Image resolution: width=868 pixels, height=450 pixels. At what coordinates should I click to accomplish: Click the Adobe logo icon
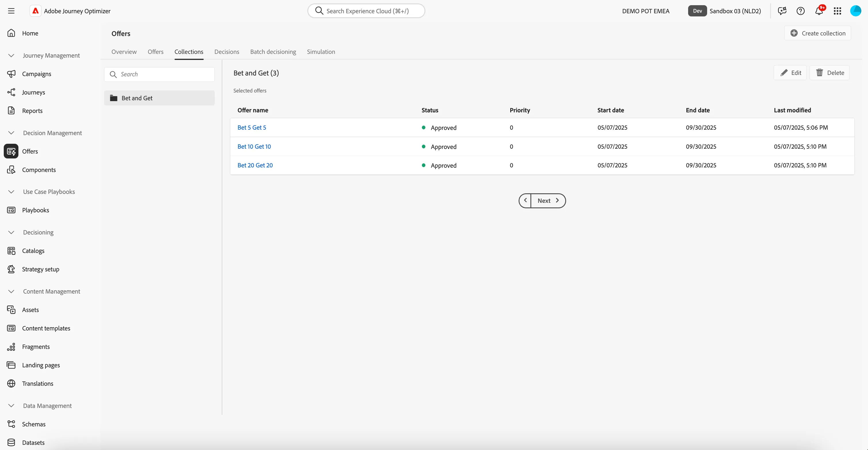click(35, 11)
